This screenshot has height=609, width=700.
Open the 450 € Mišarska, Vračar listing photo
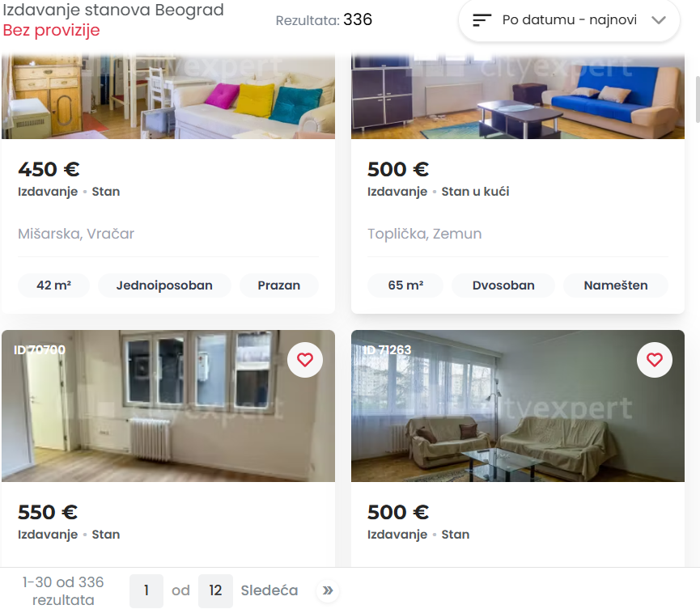[168, 96]
